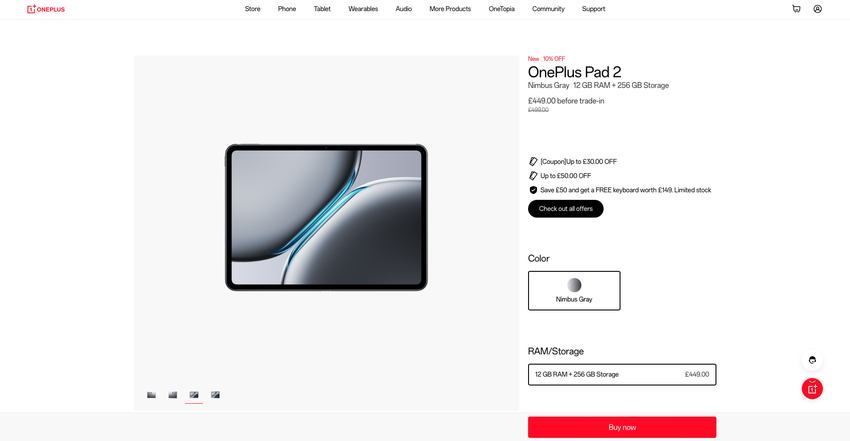
Task: Open the Community menu item
Action: (548, 9)
